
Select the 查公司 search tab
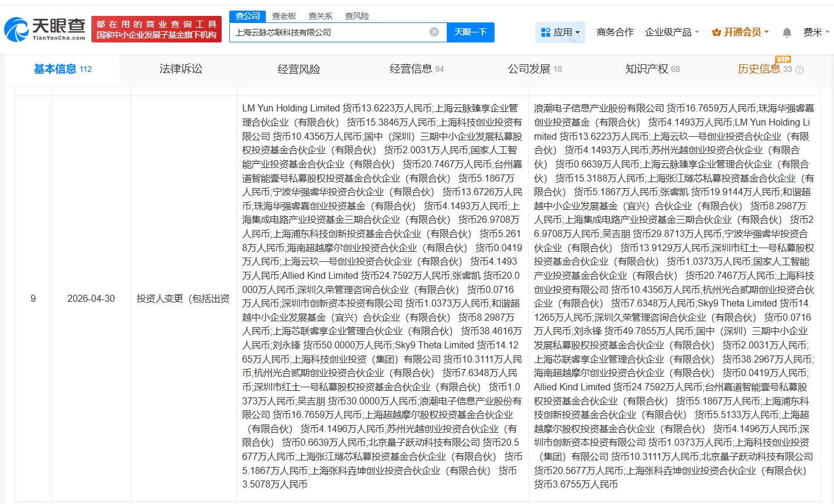click(248, 16)
